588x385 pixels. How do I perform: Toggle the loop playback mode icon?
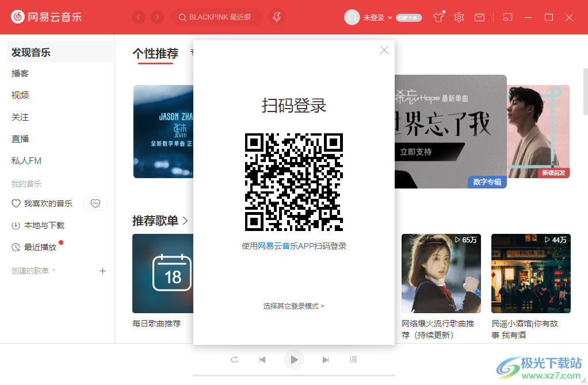pyautogui.click(x=234, y=360)
